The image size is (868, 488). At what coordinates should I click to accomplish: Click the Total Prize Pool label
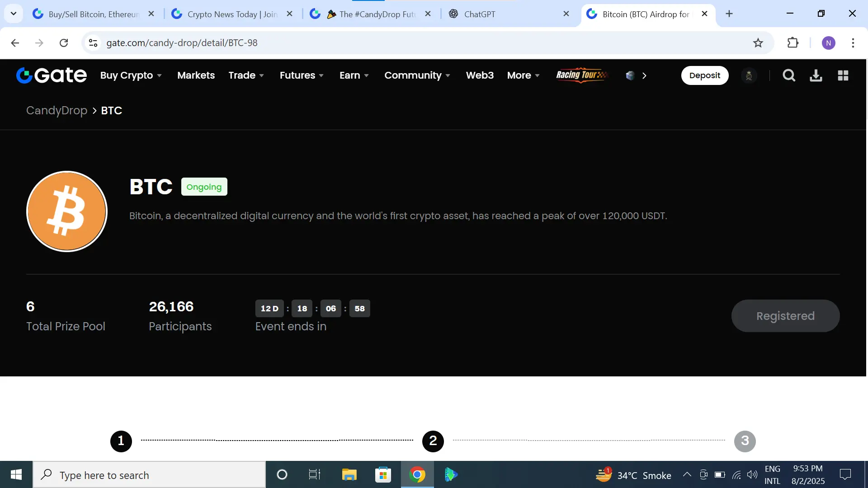[66, 327]
